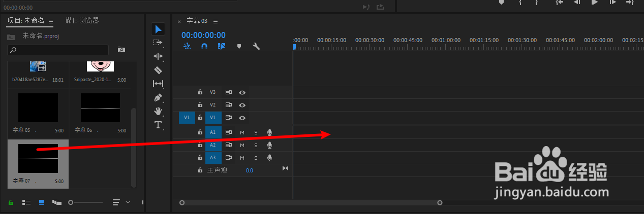644x214 pixels.
Task: Click the project panel vertical scrollbar
Action: pyautogui.click(x=134, y=147)
